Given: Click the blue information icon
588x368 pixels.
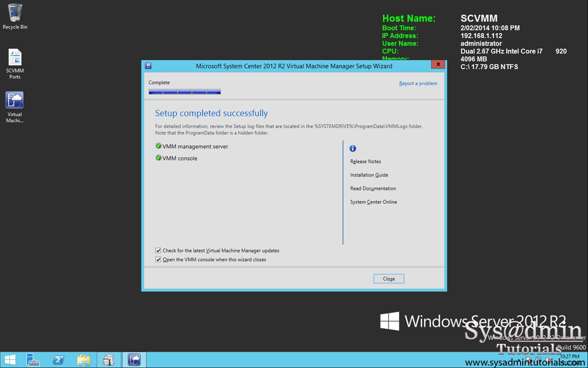Looking at the screenshot, I should tap(352, 148).
